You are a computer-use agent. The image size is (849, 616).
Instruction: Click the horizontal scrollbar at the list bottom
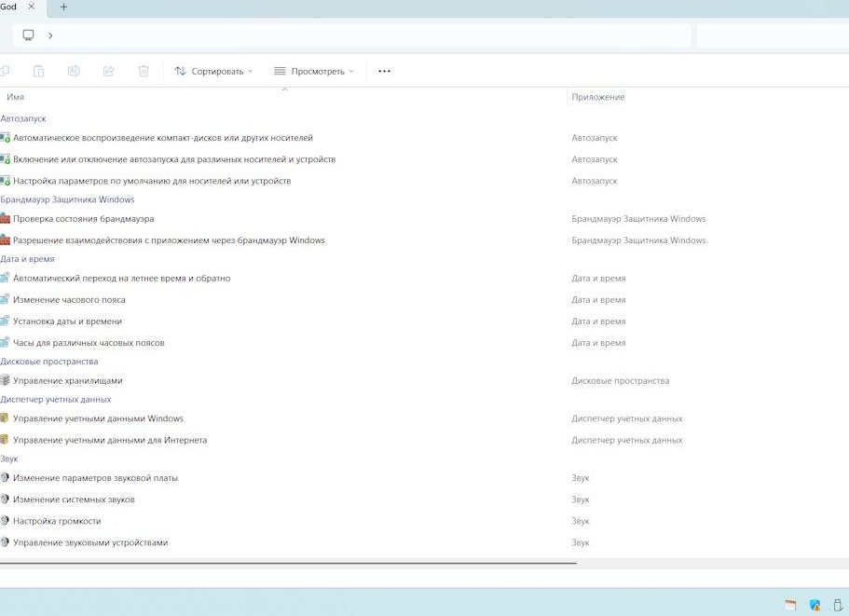[x=288, y=564]
